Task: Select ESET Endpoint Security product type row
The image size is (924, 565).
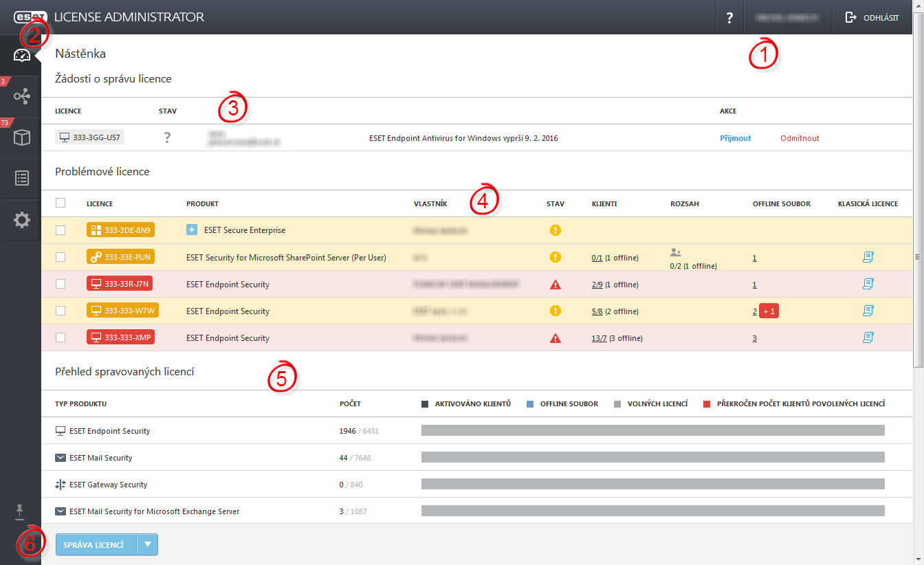Action: tap(477, 431)
